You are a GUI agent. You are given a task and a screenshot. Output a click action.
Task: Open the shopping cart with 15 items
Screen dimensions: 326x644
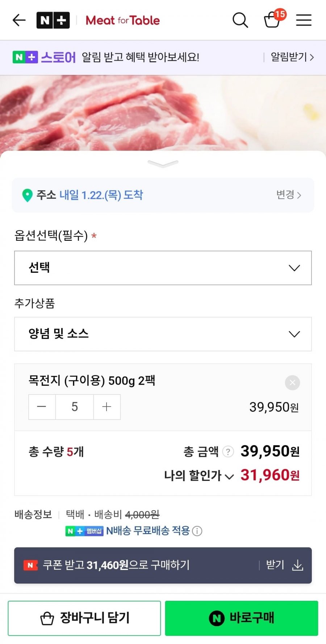point(273,20)
